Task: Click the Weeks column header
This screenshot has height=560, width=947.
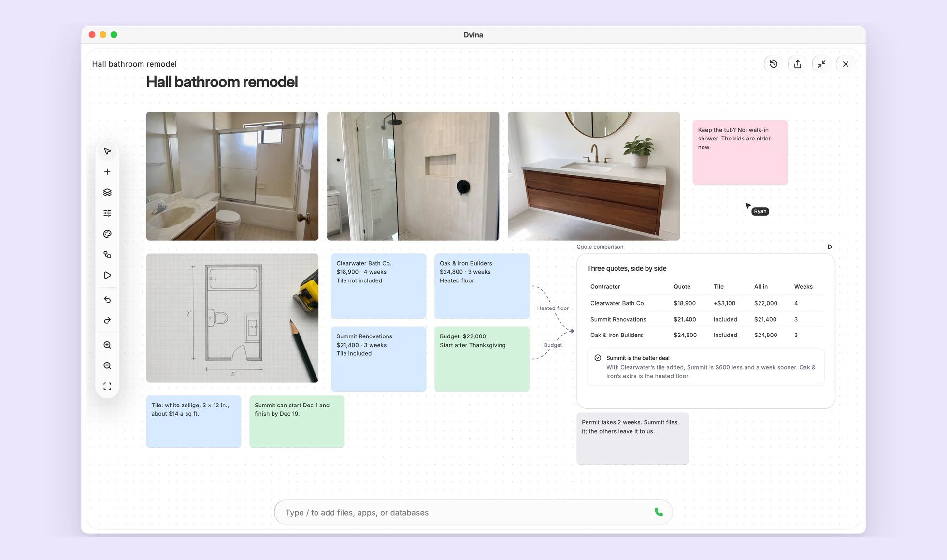Action: pos(803,287)
